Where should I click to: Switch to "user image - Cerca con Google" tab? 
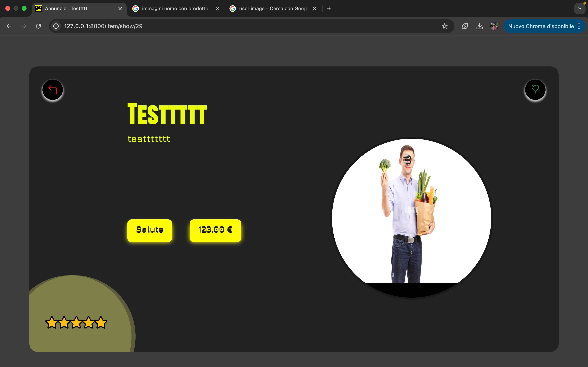click(272, 9)
